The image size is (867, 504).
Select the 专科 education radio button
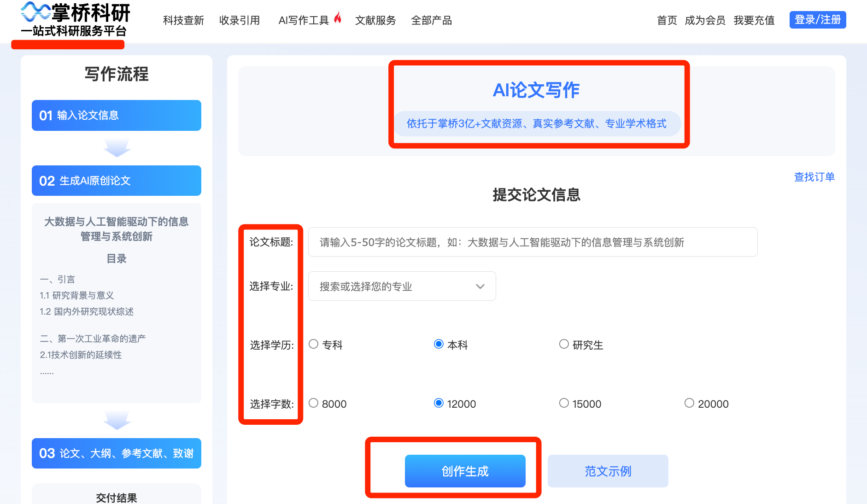pyautogui.click(x=314, y=344)
